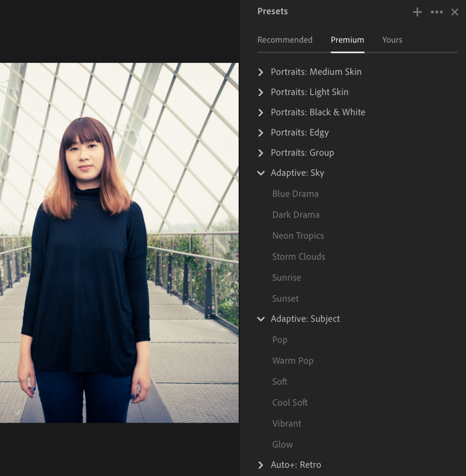Apply the Dark Drama preset
Viewport: 466px width, 476px height.
296,215
